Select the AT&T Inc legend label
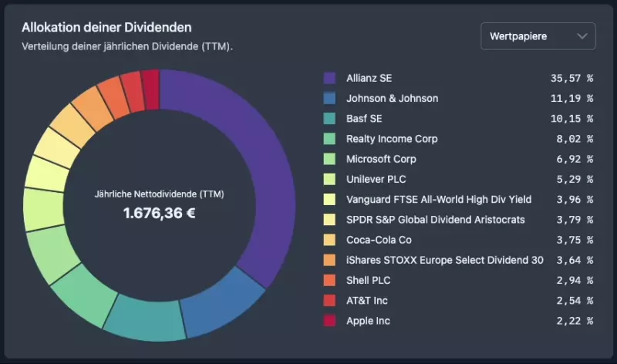 pos(369,301)
